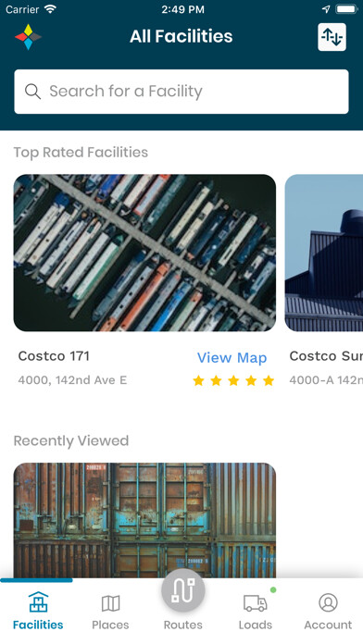The image size is (363, 644).
Task: Click View Map for Costco 171
Action: pos(232,358)
